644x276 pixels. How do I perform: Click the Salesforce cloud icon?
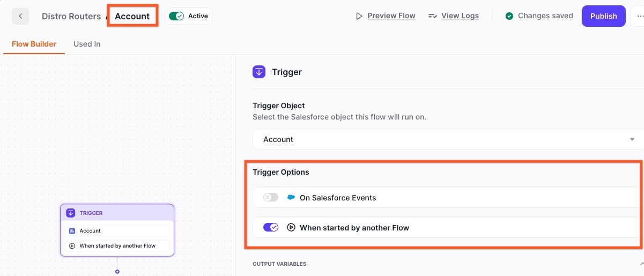coord(291,198)
